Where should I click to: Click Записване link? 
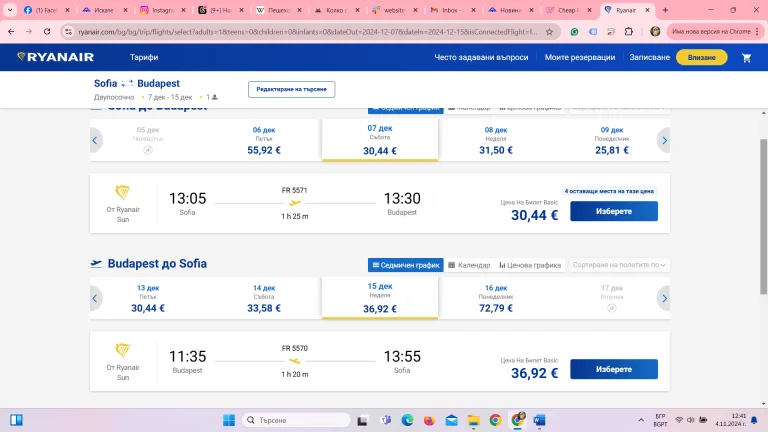[649, 57]
